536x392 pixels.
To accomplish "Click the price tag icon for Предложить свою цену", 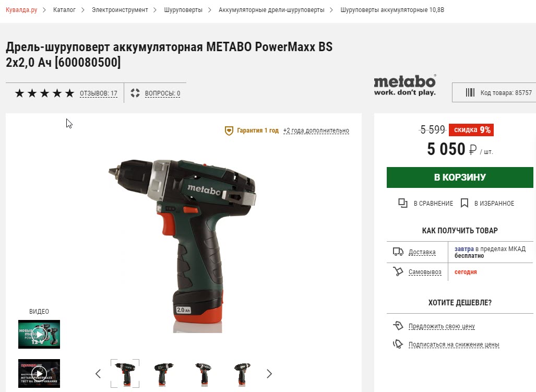I will [398, 325].
